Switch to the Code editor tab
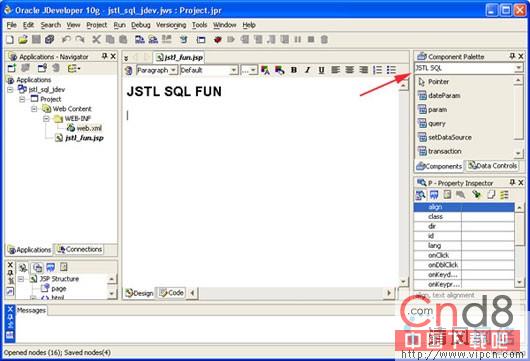The width and height of the screenshot is (530, 361). coord(172,293)
